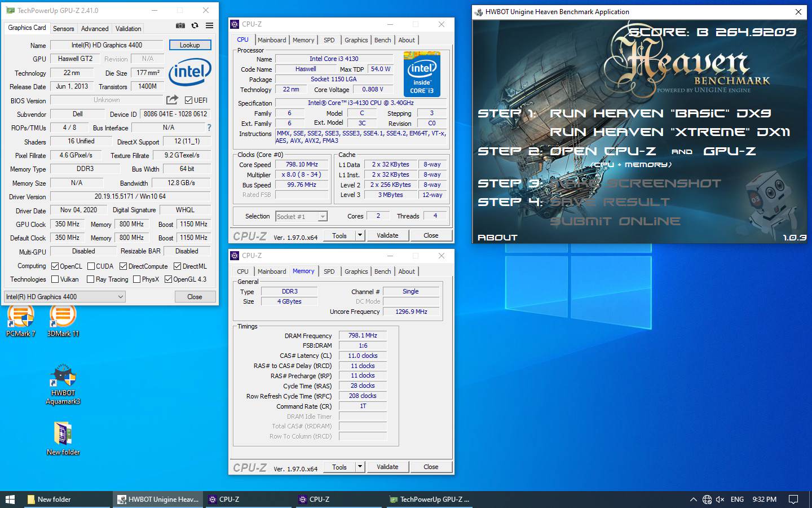Open 3DMark 11 desktop shortcut
The height and width of the screenshot is (508, 812).
pyautogui.click(x=63, y=321)
